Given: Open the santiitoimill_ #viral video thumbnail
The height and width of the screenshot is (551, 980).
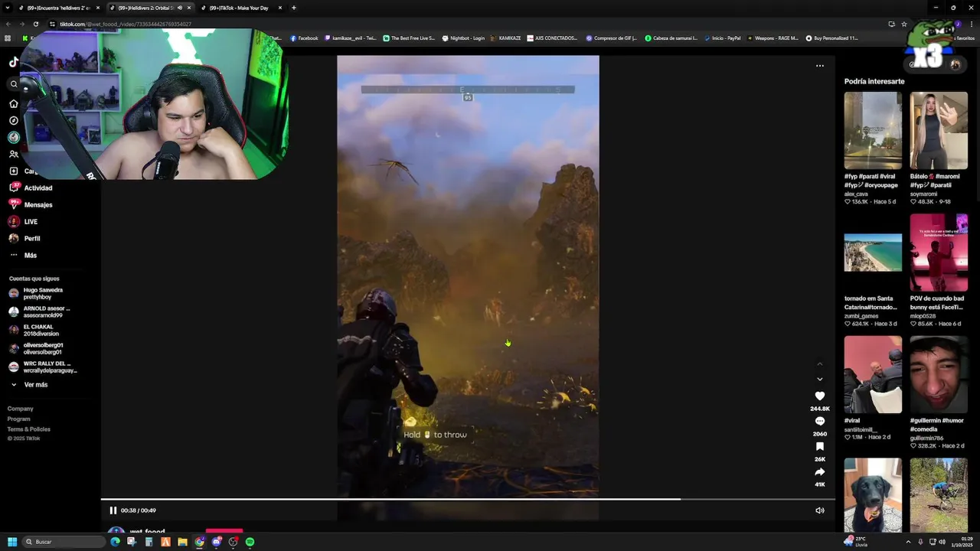Looking at the screenshot, I should [873, 374].
